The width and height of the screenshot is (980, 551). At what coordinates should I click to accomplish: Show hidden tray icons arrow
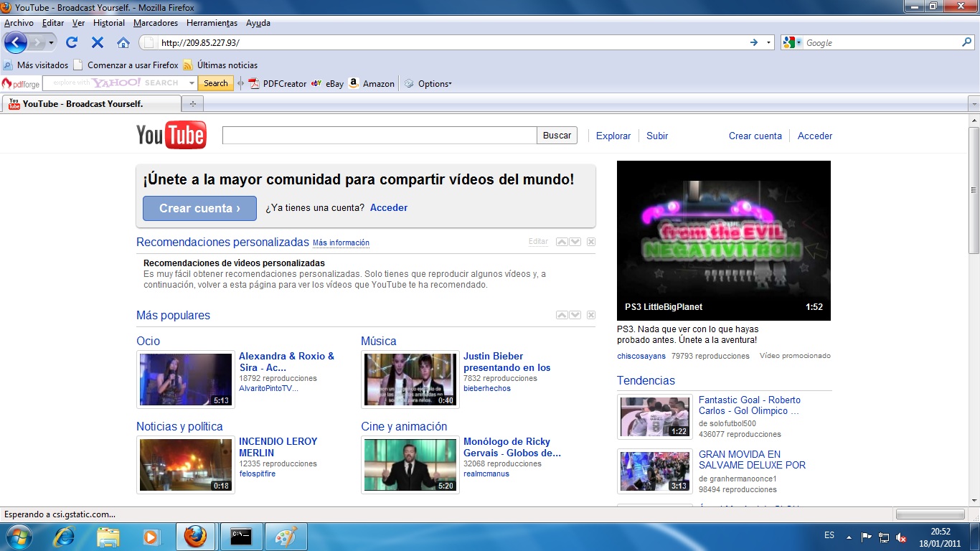(x=849, y=537)
